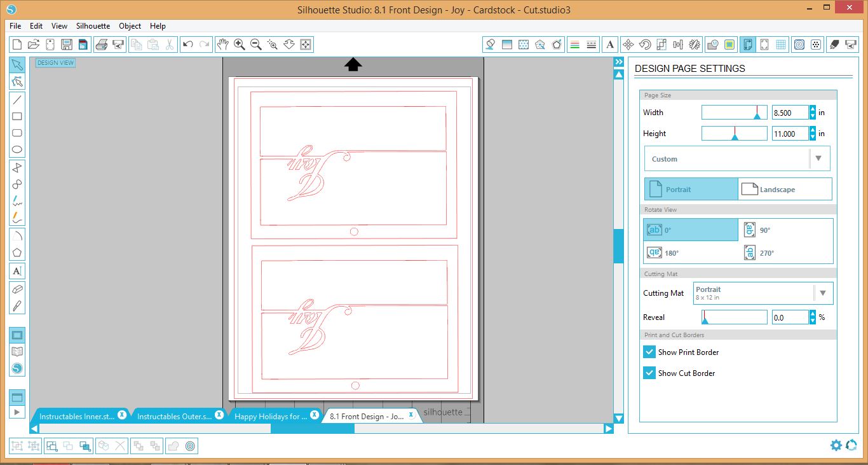Set Rotate View to 270°

pyautogui.click(x=787, y=253)
